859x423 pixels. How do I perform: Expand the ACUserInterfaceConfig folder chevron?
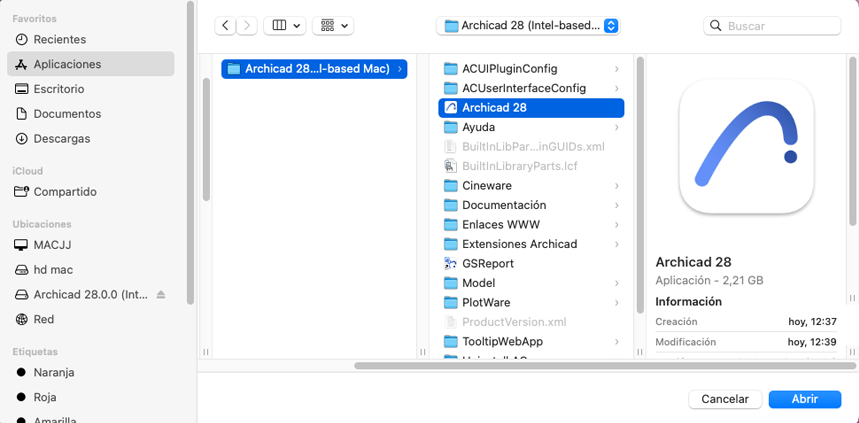(x=617, y=88)
